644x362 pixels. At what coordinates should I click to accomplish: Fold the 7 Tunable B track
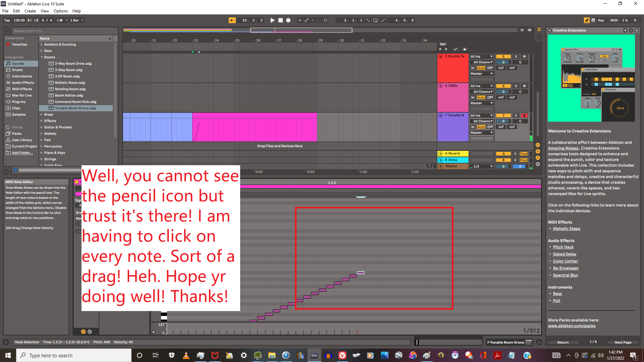click(441, 116)
